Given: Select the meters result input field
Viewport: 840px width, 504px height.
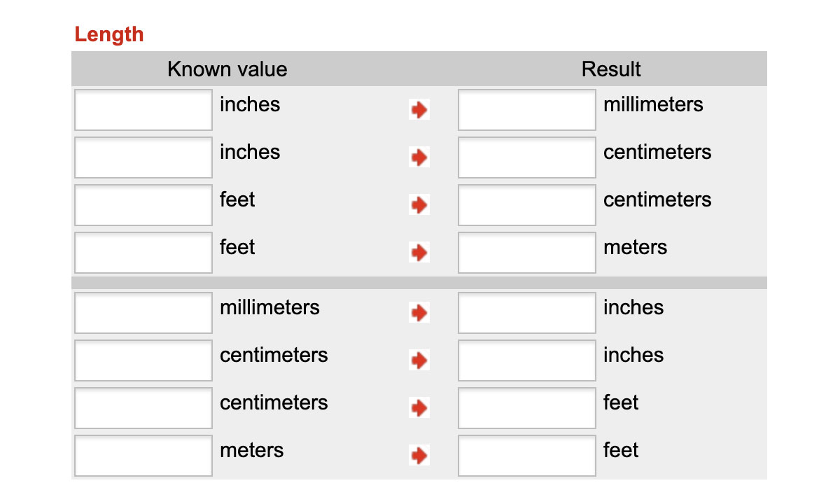Looking at the screenshot, I should (526, 253).
